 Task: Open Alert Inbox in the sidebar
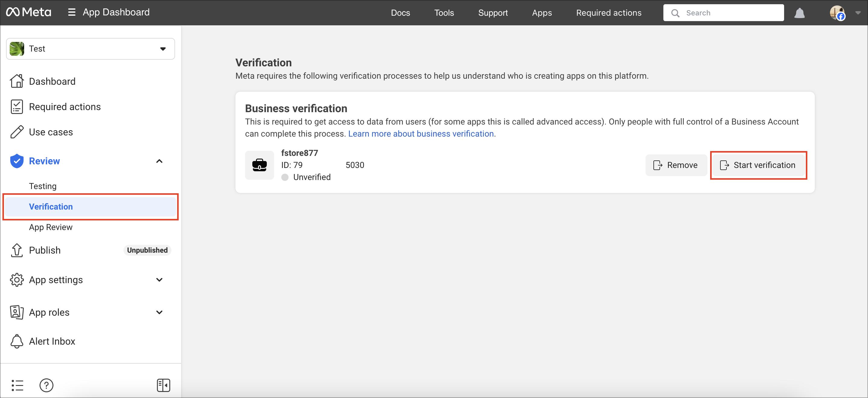tap(52, 341)
